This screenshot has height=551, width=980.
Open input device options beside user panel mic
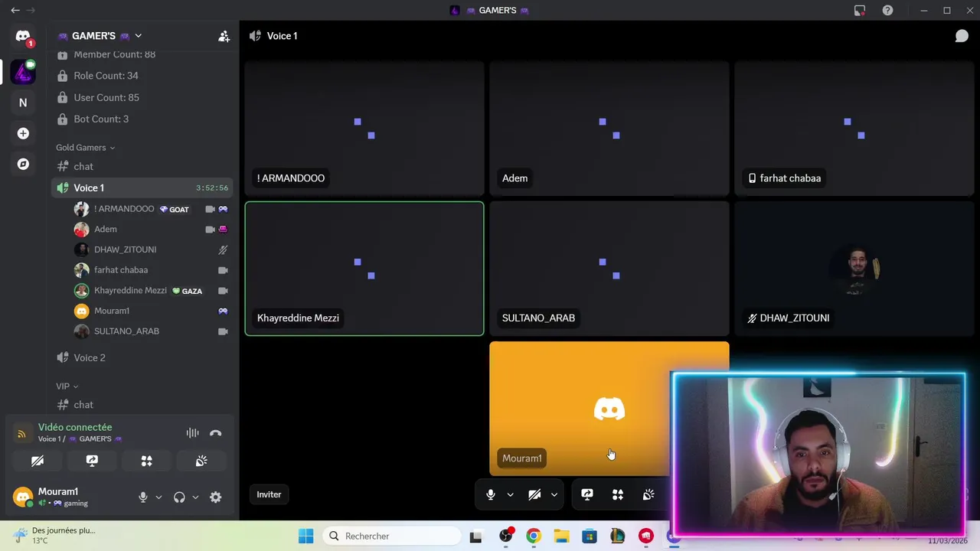[x=158, y=497]
